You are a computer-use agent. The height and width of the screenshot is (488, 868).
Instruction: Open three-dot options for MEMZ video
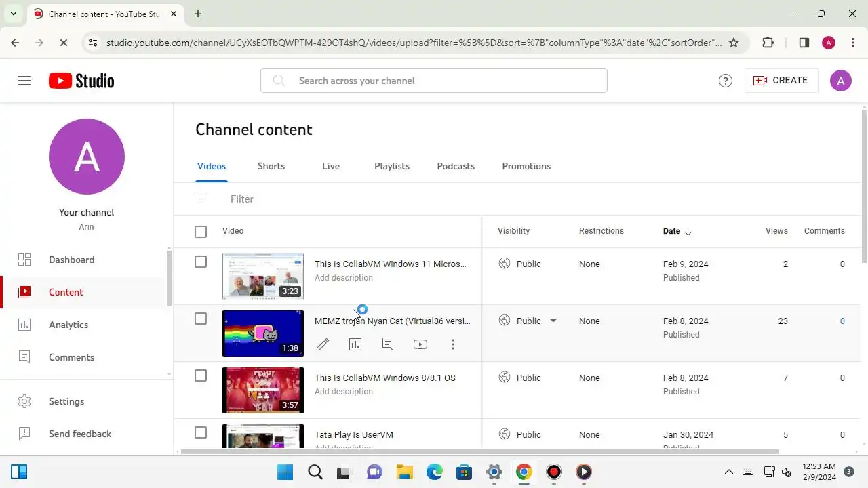[x=453, y=344]
